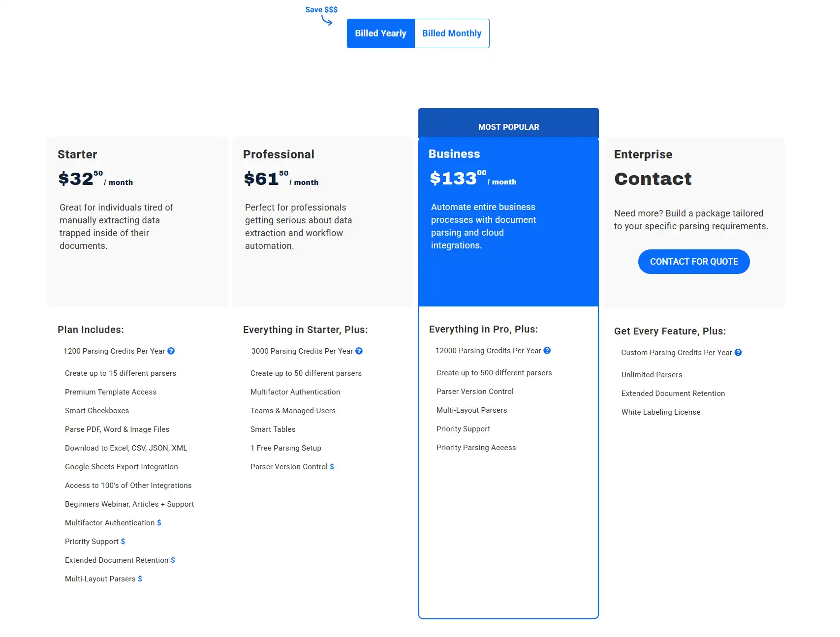The width and height of the screenshot is (840, 637).
Task: Click 'Parse PDF, Word & Image Files'
Action: [117, 429]
